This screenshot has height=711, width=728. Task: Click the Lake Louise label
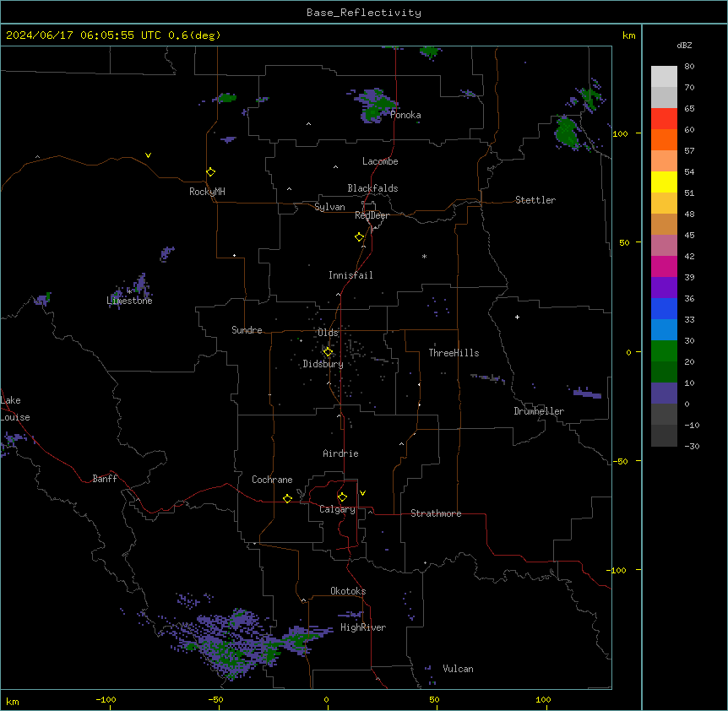pos(15,409)
